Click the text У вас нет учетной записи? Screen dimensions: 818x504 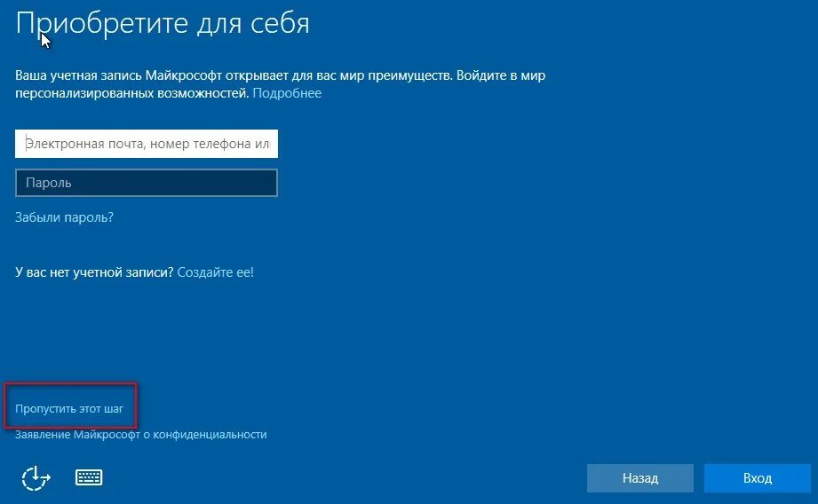click(x=94, y=272)
